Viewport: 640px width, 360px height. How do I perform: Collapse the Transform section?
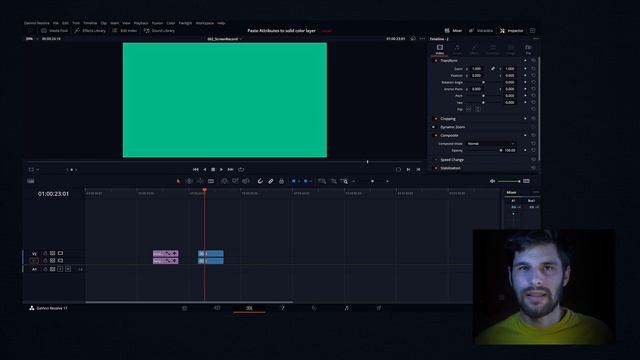pyautogui.click(x=449, y=60)
